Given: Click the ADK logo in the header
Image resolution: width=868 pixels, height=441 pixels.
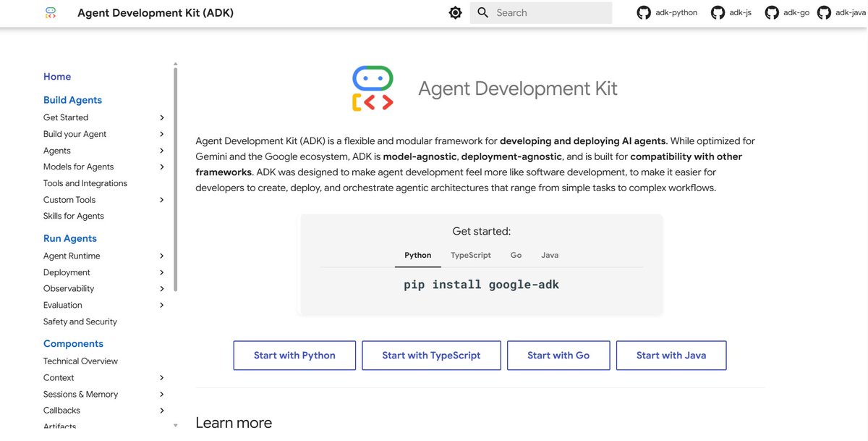Looking at the screenshot, I should click(49, 13).
